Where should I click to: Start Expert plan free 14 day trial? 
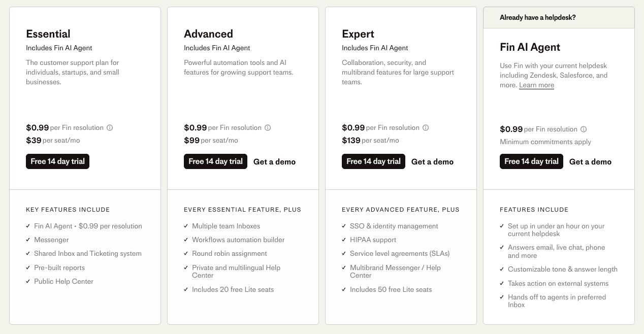(373, 161)
